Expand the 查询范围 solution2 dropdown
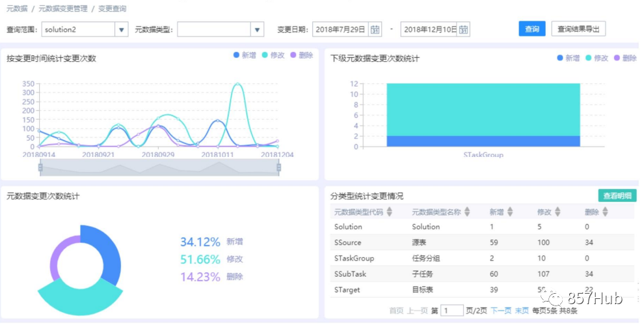The image size is (644, 325). click(121, 29)
